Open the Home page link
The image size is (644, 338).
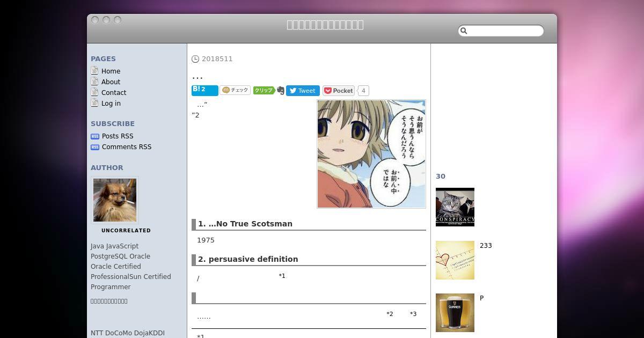(111, 71)
